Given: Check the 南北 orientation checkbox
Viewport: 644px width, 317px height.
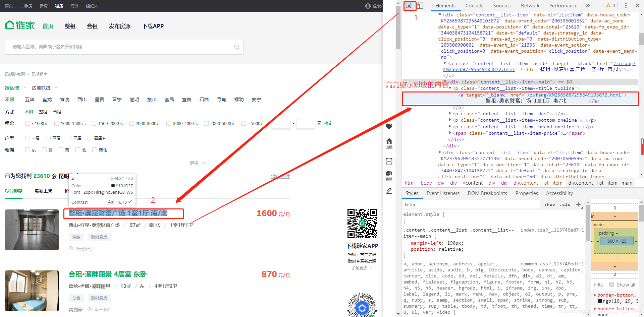Looking at the screenshot, I should click(x=95, y=150).
